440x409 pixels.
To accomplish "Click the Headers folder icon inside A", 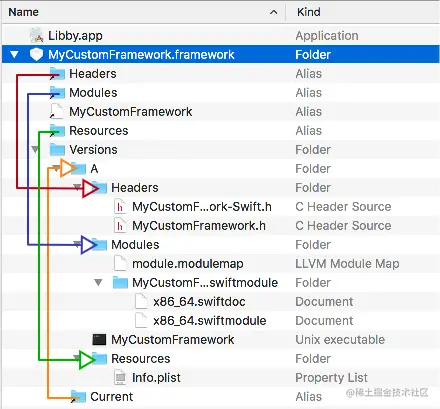I will tap(99, 187).
